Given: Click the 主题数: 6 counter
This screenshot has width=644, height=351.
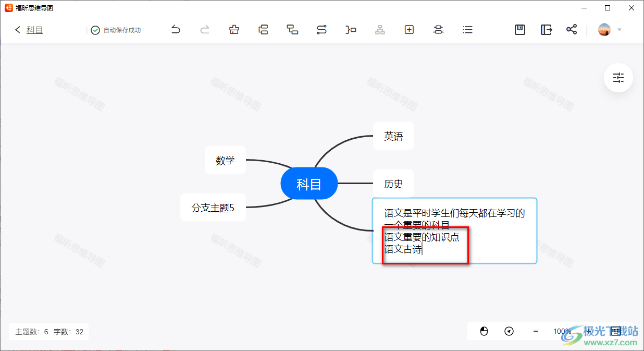Looking at the screenshot, I should click(32, 332).
